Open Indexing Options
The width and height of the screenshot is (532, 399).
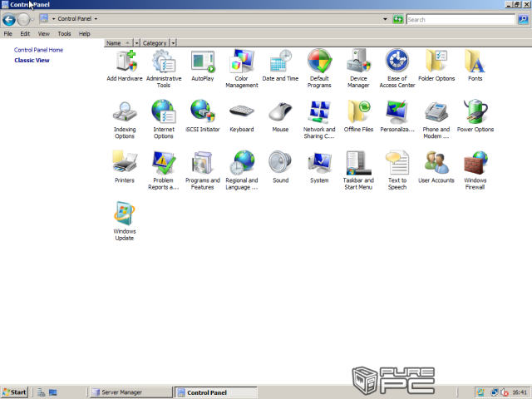coord(125,120)
